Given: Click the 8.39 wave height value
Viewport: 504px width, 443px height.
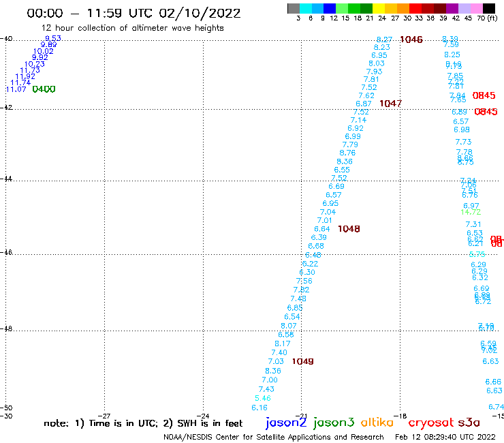Looking at the screenshot, I should [450, 39].
